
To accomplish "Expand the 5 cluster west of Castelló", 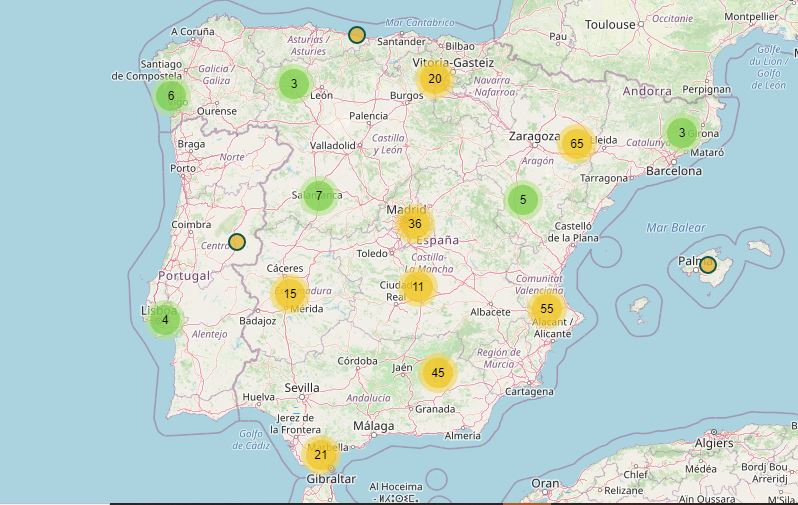I will [523, 200].
